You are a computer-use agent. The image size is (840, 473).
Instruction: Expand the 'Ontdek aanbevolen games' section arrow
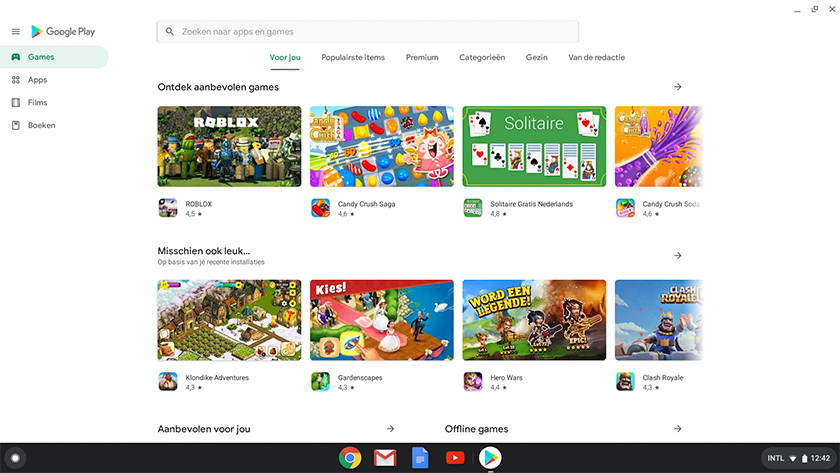(x=678, y=87)
